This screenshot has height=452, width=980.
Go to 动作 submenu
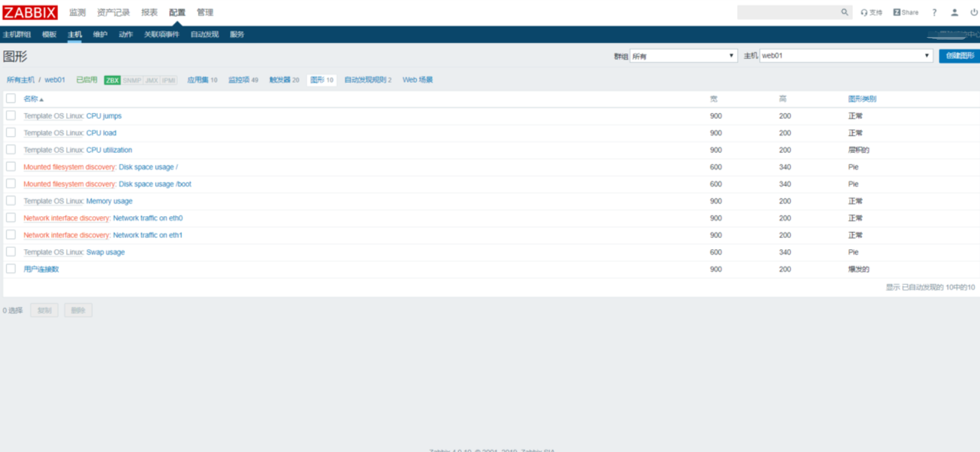point(125,34)
